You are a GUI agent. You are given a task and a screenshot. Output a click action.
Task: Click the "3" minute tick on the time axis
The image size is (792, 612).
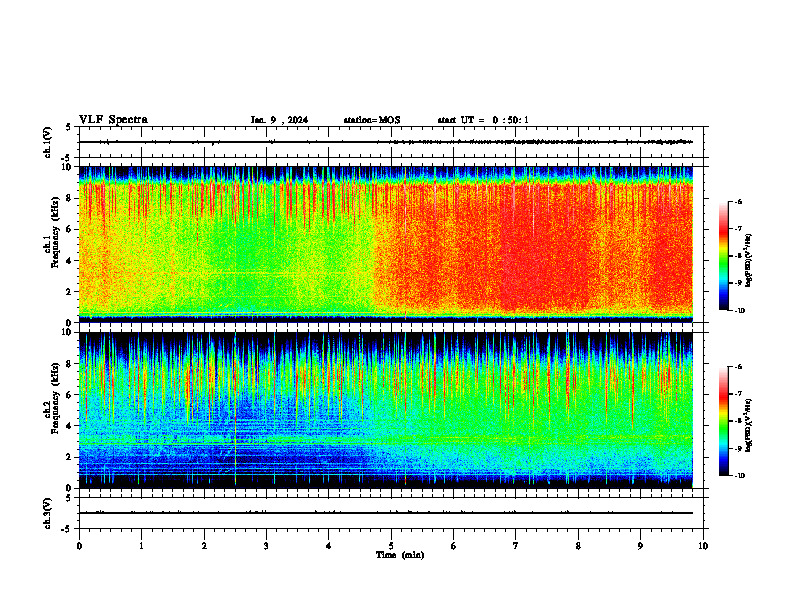[x=266, y=546]
